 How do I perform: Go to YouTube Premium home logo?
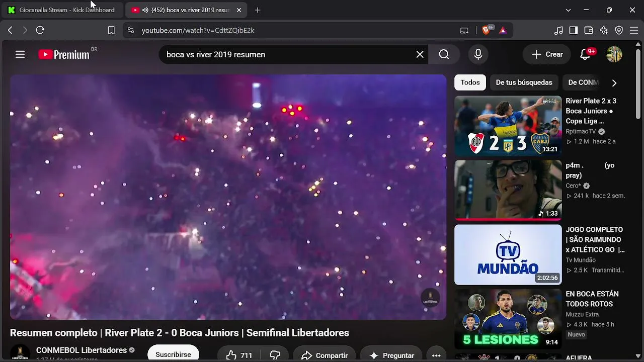point(64,54)
